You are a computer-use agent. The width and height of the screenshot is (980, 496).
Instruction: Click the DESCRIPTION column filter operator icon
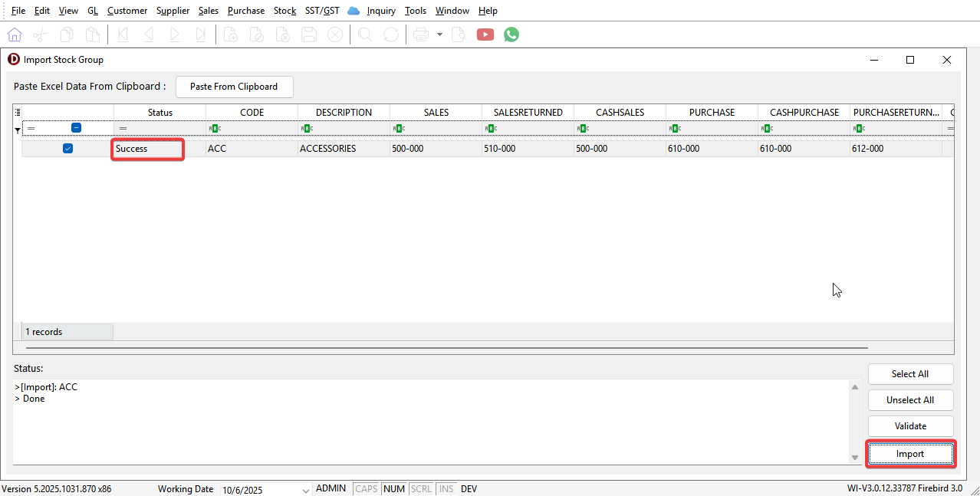(x=306, y=129)
